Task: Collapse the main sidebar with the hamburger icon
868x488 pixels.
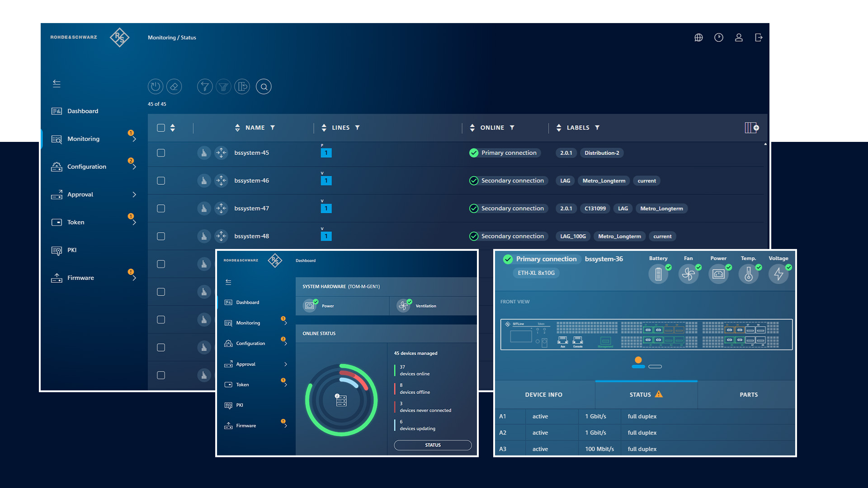Action: coord(57,84)
